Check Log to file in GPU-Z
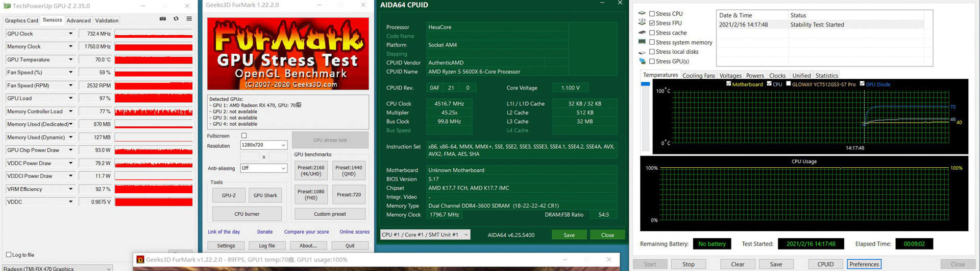Screen dimensions: 980x271 coord(9,255)
